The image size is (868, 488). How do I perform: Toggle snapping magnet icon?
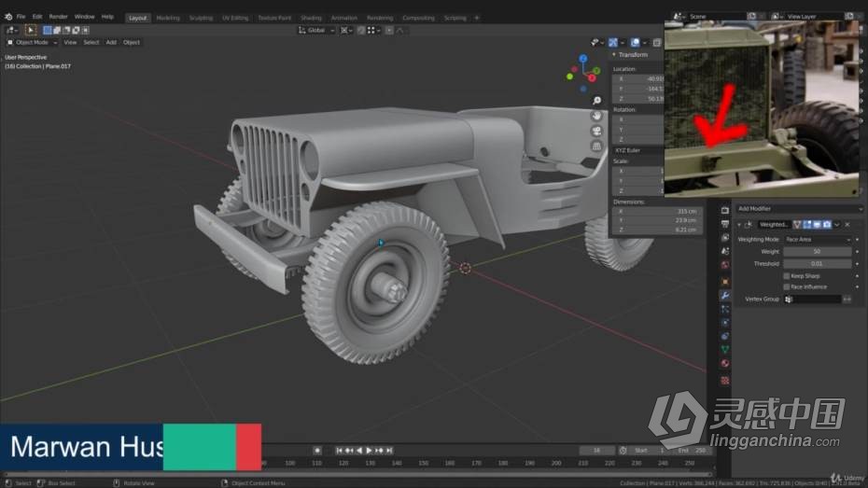pyautogui.click(x=361, y=30)
